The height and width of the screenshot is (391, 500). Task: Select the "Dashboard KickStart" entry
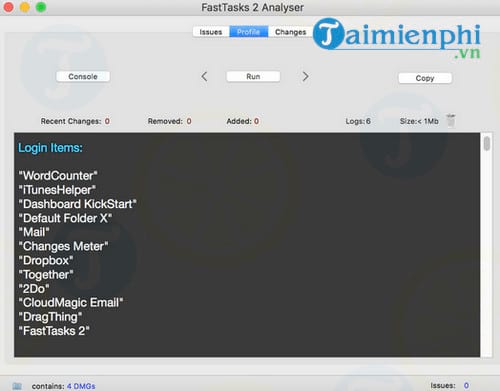coord(78,204)
